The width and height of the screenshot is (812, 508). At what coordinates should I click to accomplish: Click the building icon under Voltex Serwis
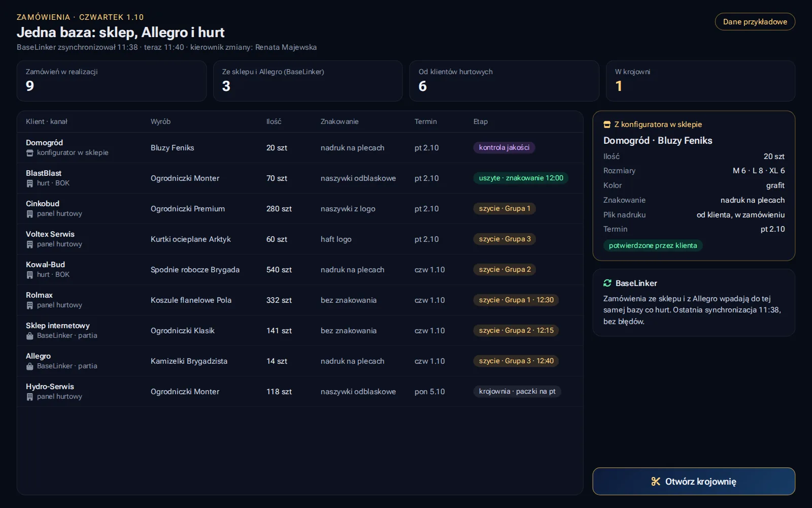point(29,244)
